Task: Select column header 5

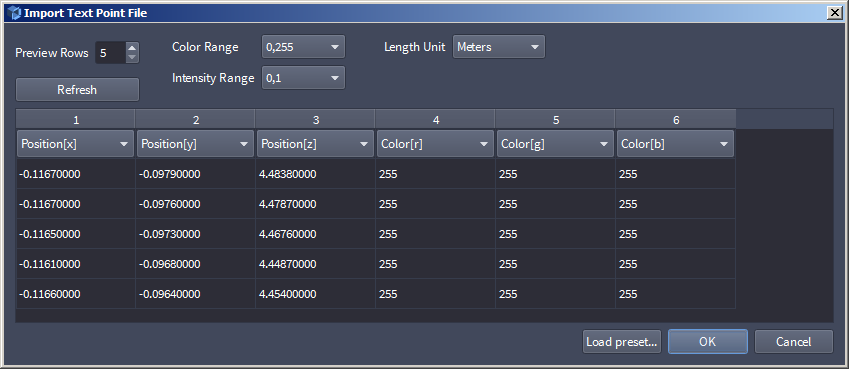Action: pos(556,120)
